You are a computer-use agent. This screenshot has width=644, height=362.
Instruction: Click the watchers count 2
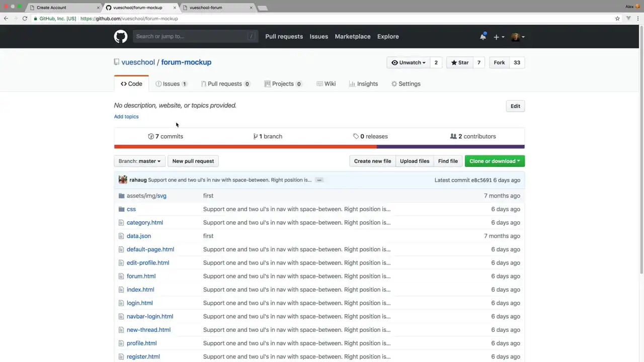(x=436, y=63)
